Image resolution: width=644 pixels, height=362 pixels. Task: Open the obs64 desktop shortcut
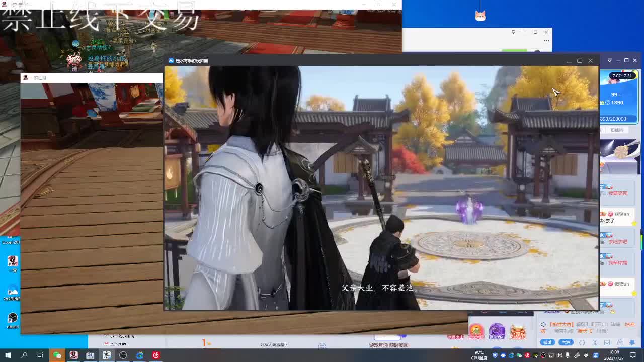coord(13,320)
